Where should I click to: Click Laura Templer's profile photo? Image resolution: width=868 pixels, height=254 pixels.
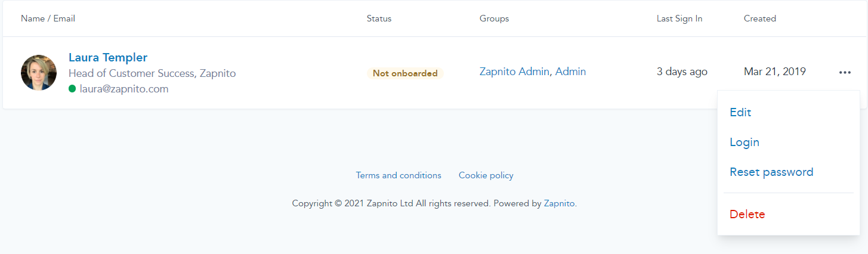pyautogui.click(x=39, y=73)
